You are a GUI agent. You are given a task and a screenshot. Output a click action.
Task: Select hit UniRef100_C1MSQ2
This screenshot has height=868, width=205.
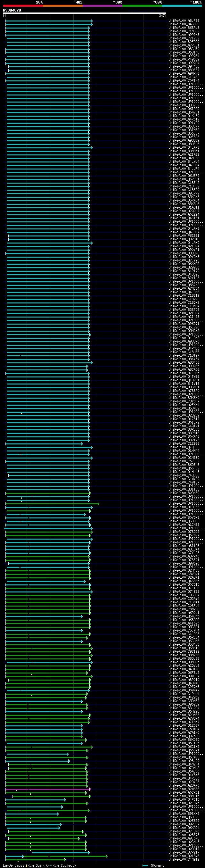184,31
